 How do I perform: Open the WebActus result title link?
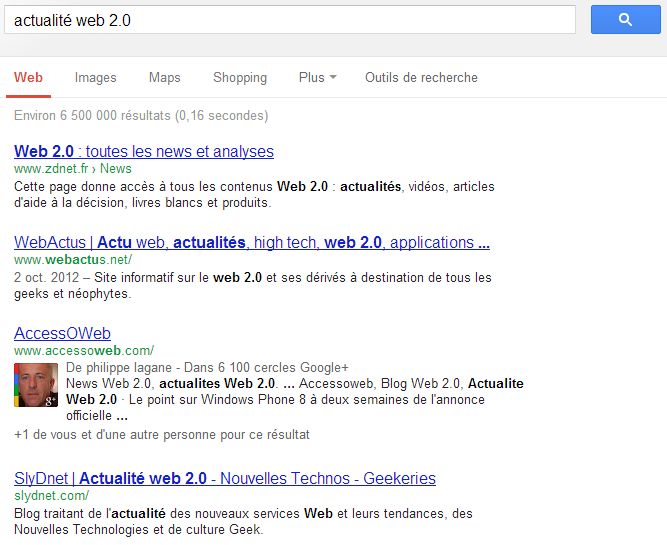click(251, 242)
